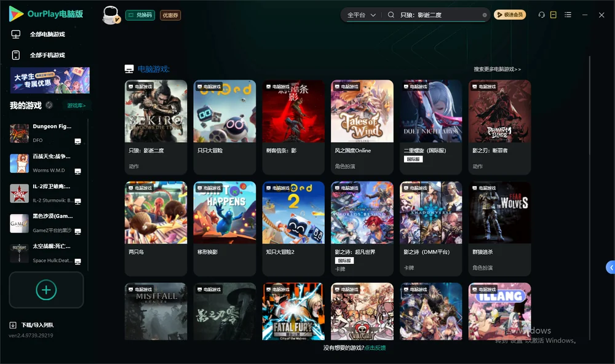Click the 兑换码 redeem code button
Screen dimensions: 615x364
point(140,15)
